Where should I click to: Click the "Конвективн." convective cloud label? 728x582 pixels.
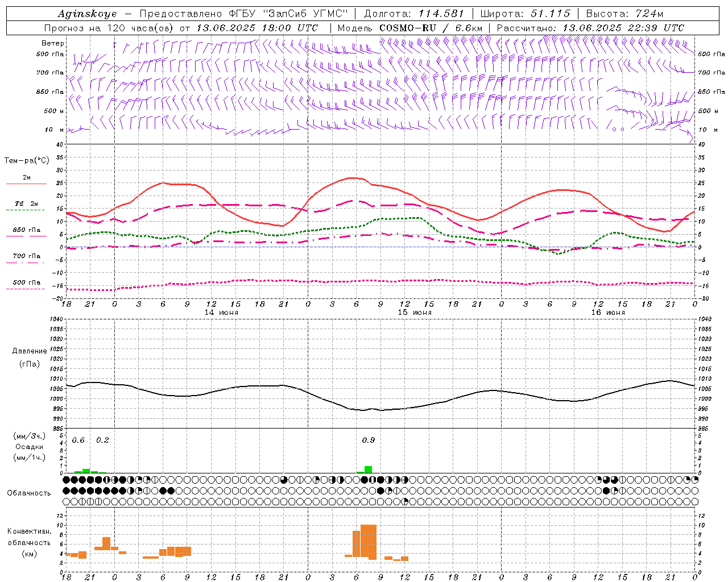point(29,531)
